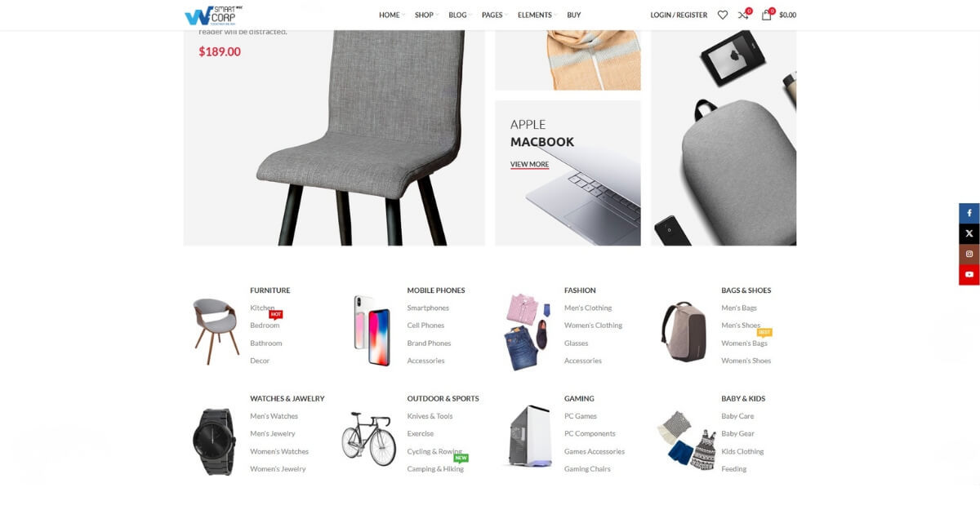980x514 pixels.
Task: Open the Women's Bags category link
Action: [744, 343]
